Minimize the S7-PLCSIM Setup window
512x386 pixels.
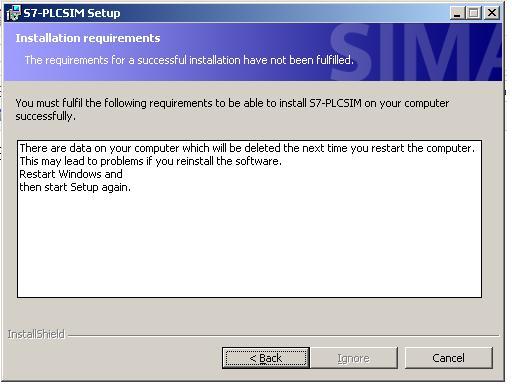(457, 13)
